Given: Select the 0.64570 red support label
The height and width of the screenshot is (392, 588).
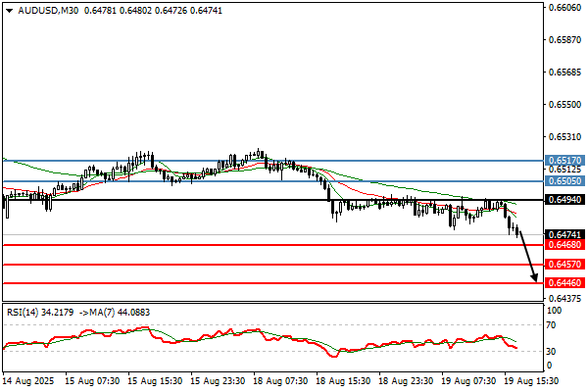Looking at the screenshot, I should (x=564, y=265).
